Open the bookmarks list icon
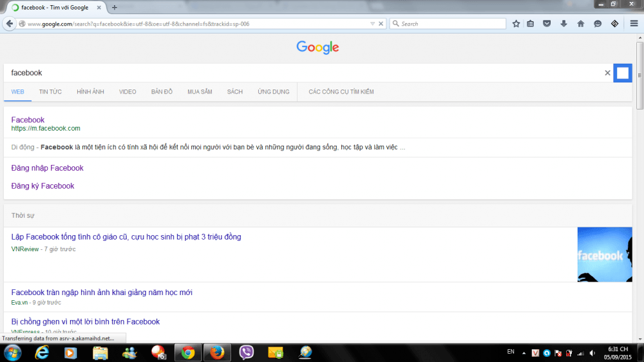The width and height of the screenshot is (644, 362). (531, 24)
